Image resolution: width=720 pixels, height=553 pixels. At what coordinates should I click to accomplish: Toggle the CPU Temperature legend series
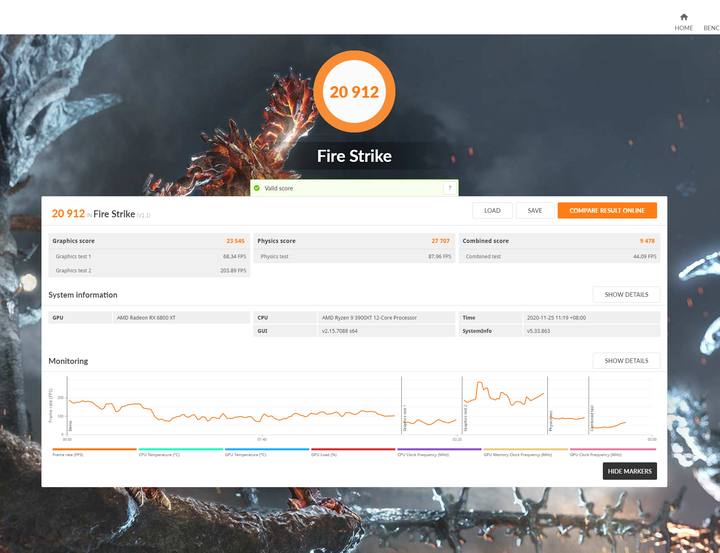coord(180,452)
